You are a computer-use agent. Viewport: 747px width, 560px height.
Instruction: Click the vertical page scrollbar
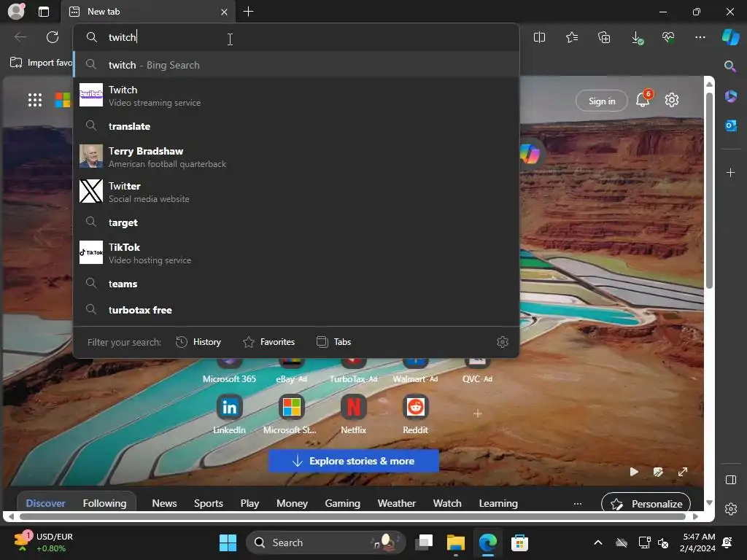pyautogui.click(x=709, y=190)
